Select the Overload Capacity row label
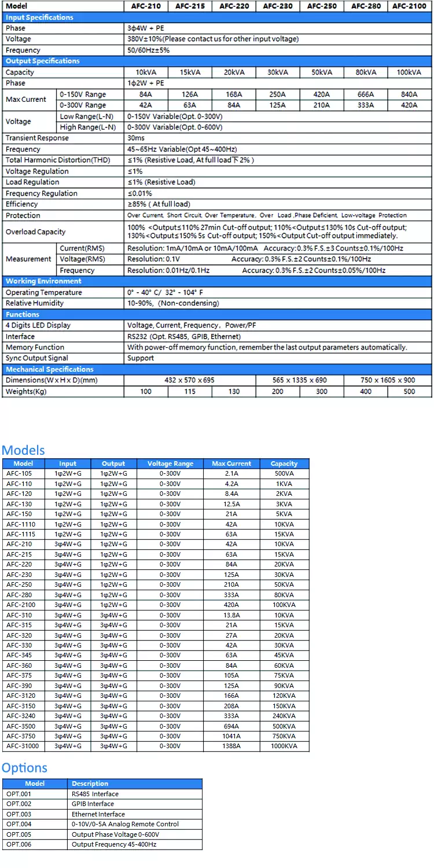This screenshot has width=434, height=868. [x=35, y=232]
